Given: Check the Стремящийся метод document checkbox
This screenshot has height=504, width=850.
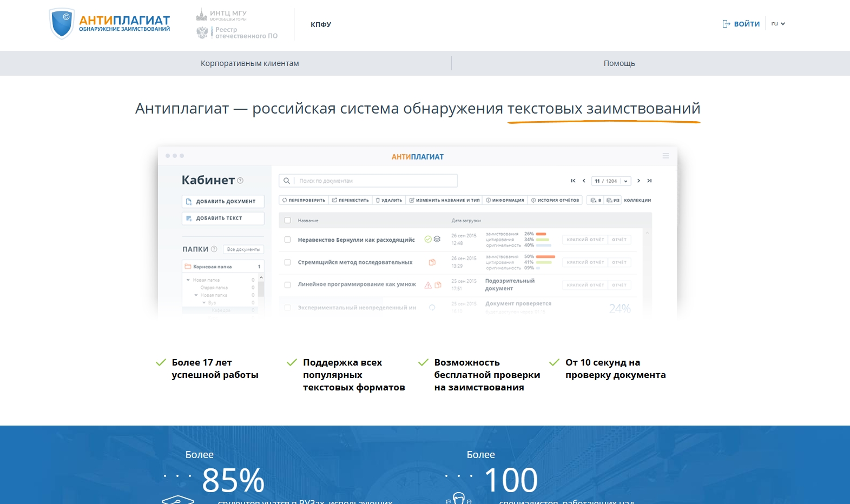Looking at the screenshot, I should coord(288,262).
